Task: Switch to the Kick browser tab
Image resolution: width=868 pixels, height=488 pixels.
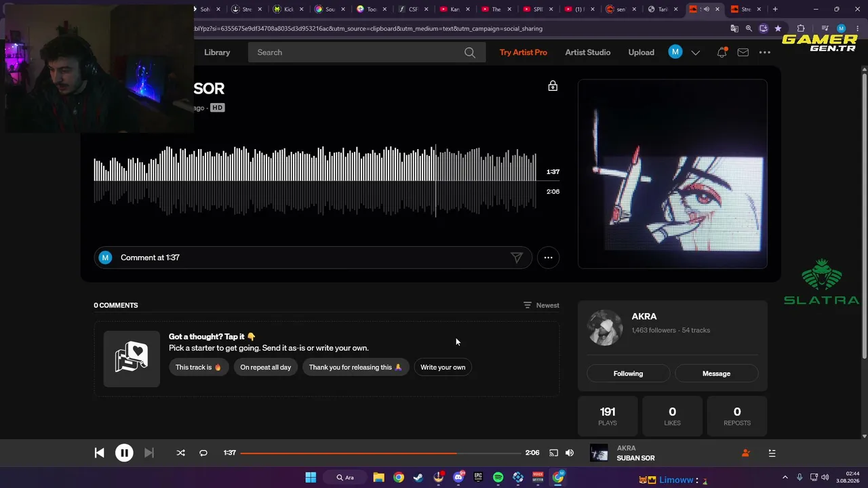Action: (288, 9)
